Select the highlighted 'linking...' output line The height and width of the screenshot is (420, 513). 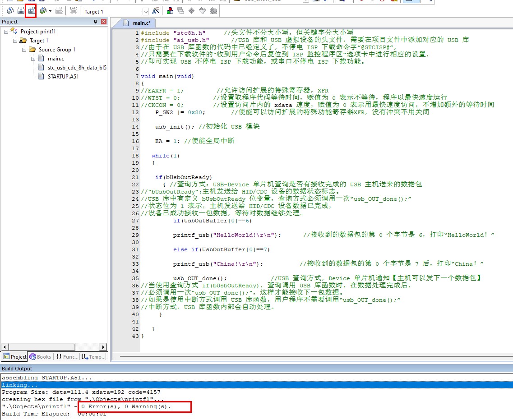[256, 385]
